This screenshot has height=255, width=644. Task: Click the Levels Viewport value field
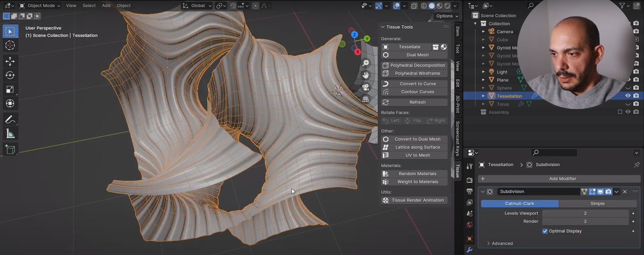585,213
